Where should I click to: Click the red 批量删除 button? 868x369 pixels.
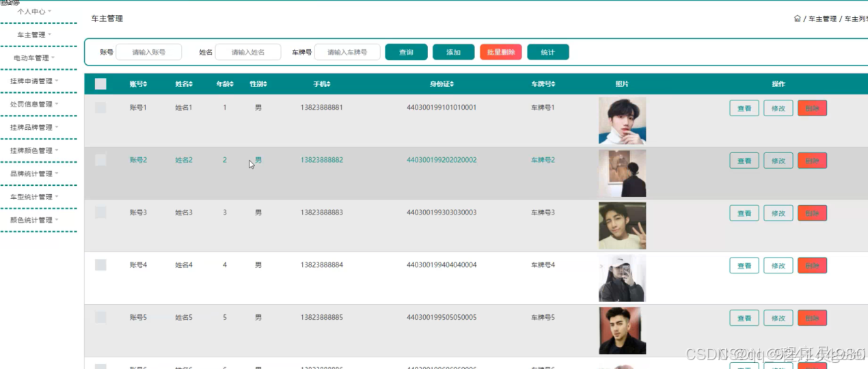click(501, 52)
